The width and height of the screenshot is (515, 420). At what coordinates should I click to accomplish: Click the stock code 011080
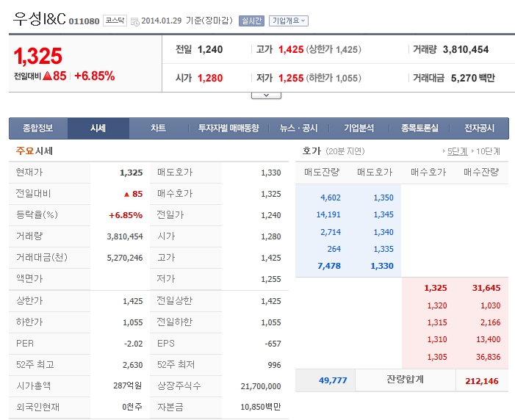[x=84, y=21]
